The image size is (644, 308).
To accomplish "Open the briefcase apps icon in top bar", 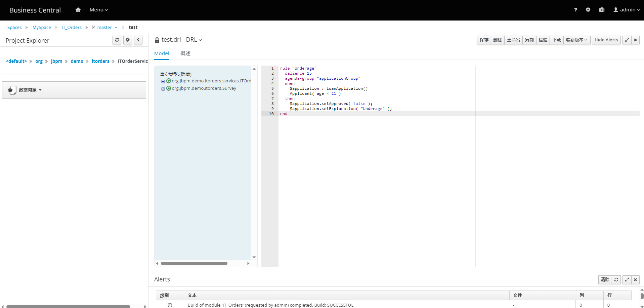I will pos(602,10).
